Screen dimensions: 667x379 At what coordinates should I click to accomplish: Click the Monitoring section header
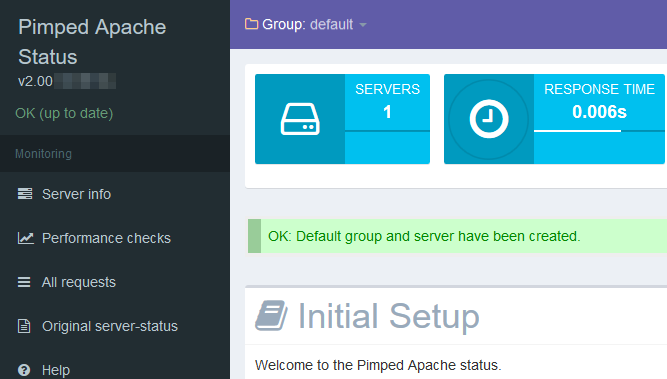[43, 154]
